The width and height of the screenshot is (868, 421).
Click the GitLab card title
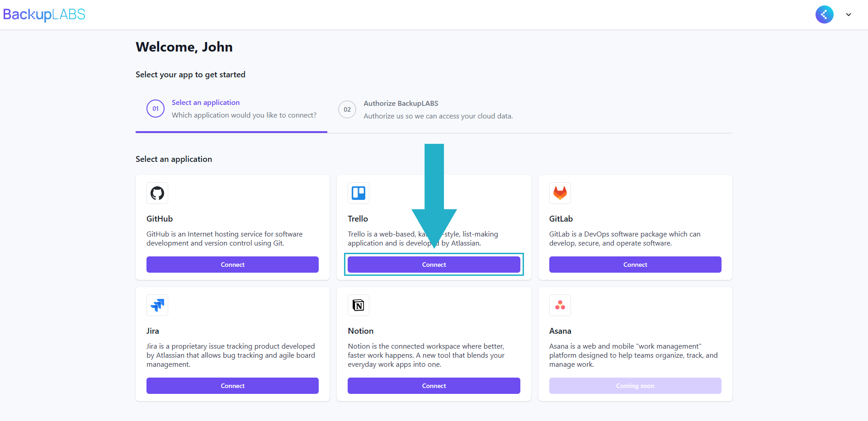(561, 219)
